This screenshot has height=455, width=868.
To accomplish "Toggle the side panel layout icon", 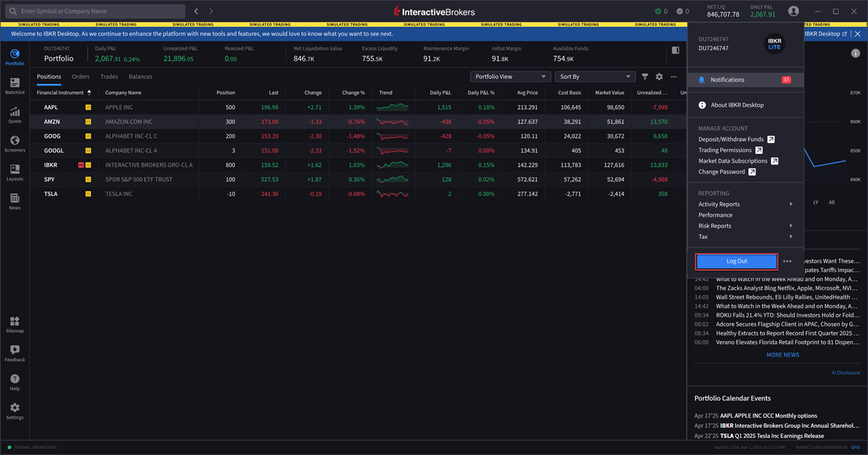I will click(676, 50).
